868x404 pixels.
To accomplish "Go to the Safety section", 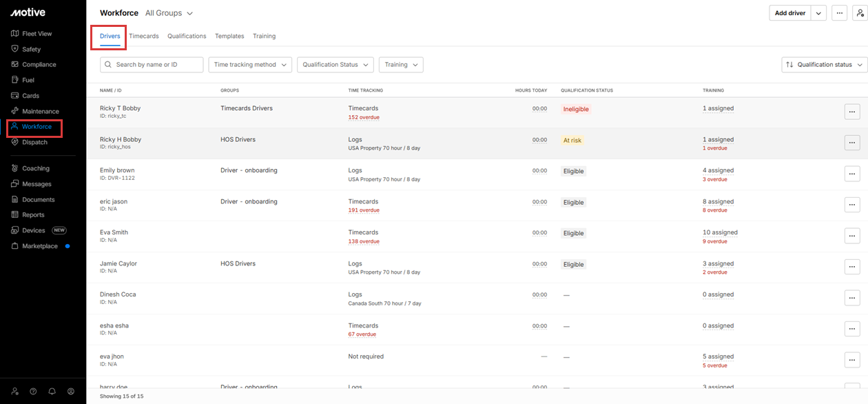I will 31,50.
